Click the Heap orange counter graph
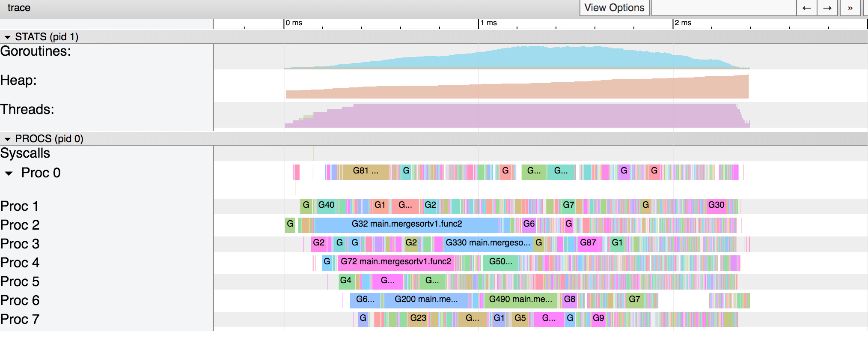This screenshot has width=868, height=341. pyautogui.click(x=517, y=87)
